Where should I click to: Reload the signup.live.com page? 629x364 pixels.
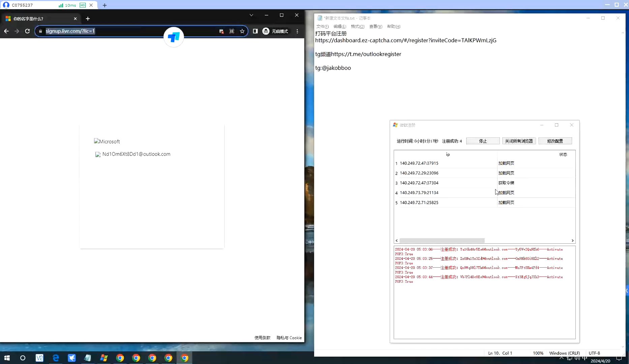click(27, 31)
